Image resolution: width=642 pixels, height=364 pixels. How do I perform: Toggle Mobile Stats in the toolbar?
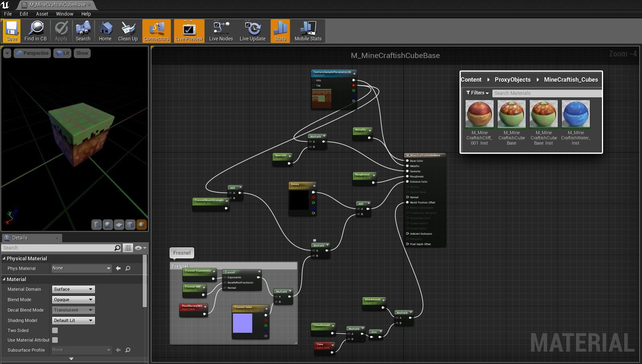click(x=308, y=31)
